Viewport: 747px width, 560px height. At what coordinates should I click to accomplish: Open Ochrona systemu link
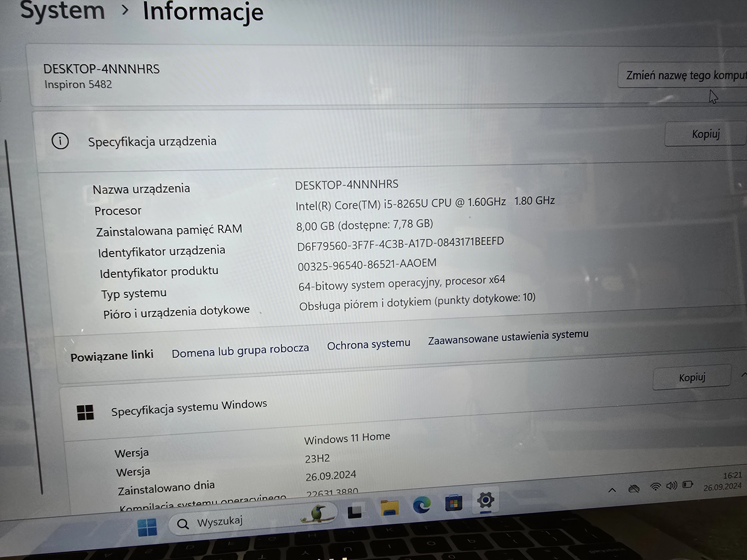click(368, 344)
